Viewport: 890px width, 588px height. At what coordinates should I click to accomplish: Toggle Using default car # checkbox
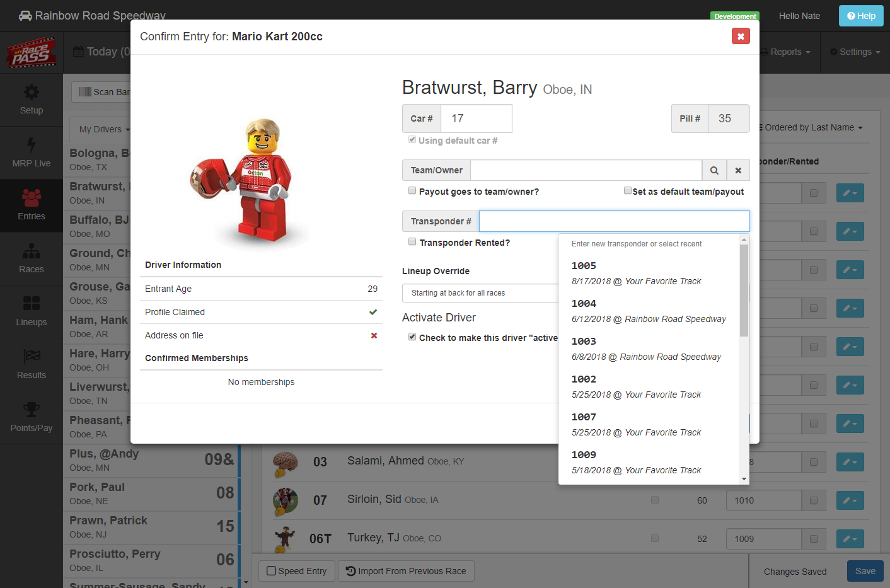tap(412, 140)
